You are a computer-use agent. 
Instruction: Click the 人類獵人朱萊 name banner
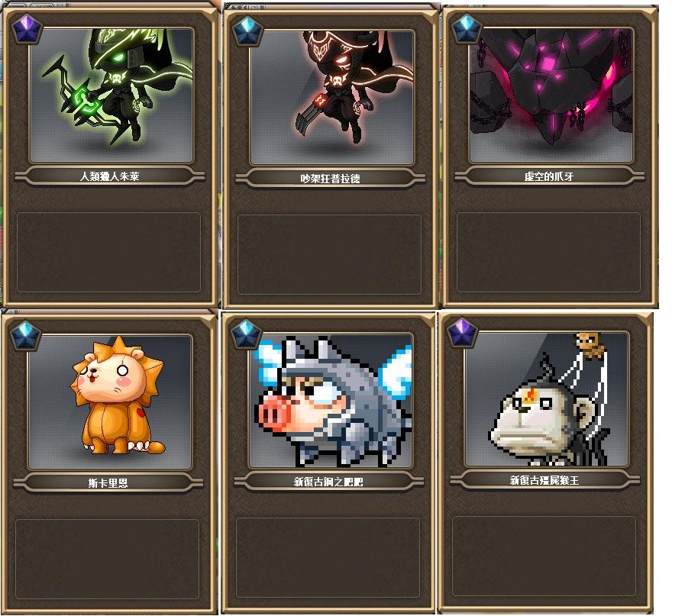click(x=110, y=176)
